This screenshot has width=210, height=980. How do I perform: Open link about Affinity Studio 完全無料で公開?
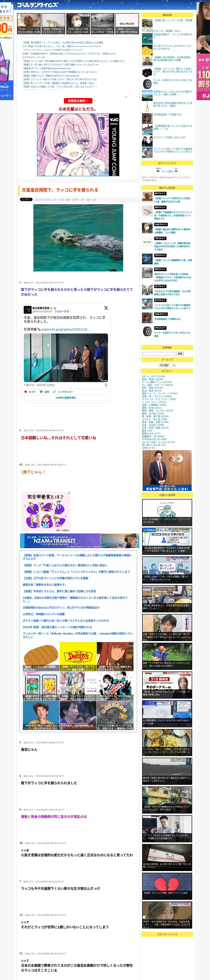pos(78,635)
